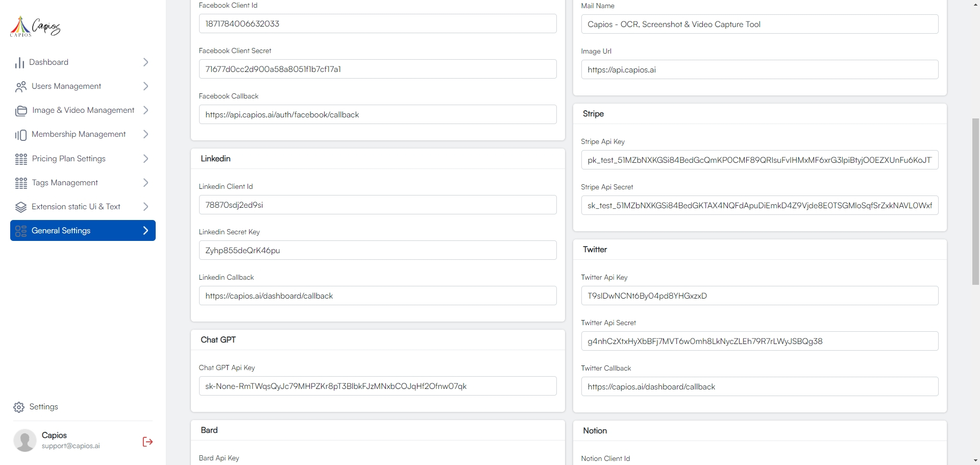Viewport: 980px width, 465px height.
Task: Open Extension static Ui & Text
Action: coord(83,207)
